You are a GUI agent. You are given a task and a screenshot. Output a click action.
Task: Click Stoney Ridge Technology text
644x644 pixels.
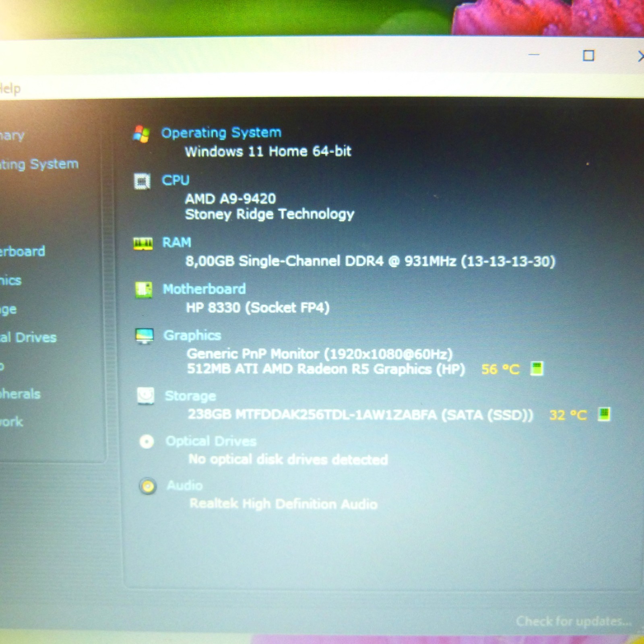270,214
